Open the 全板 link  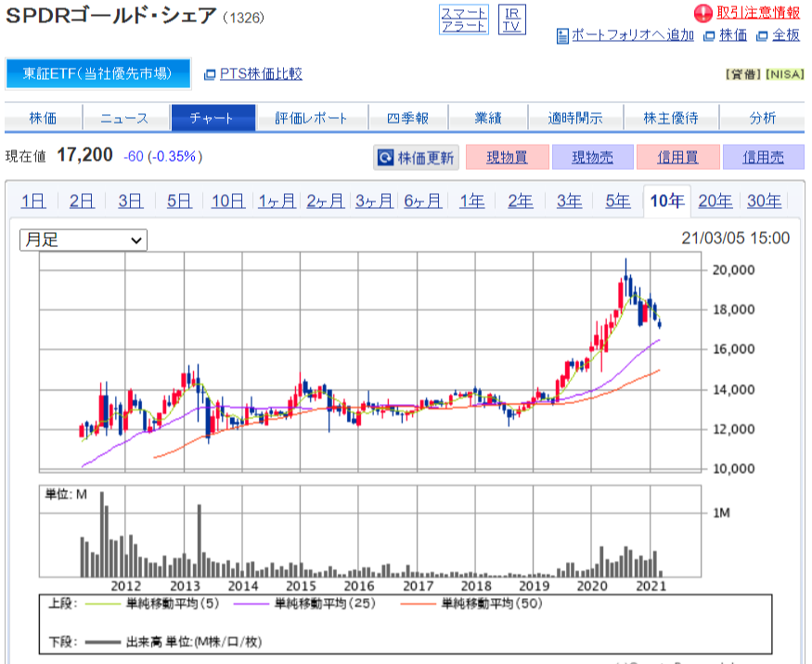[x=786, y=35]
